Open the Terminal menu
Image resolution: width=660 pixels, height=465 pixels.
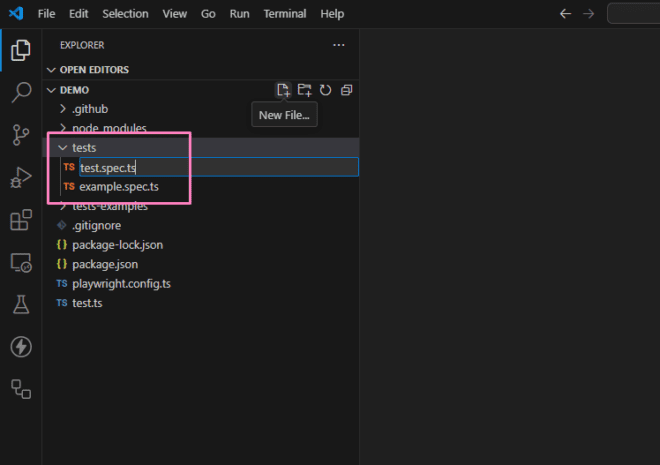click(285, 14)
